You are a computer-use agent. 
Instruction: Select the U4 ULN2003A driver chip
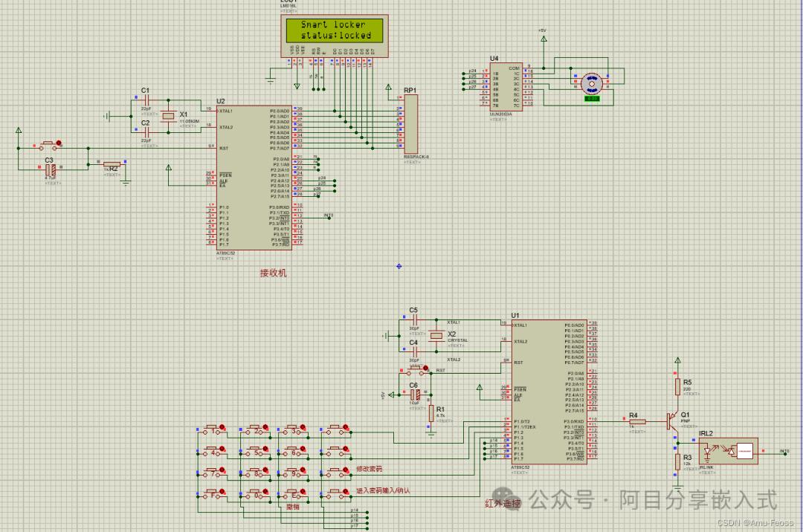point(506,86)
